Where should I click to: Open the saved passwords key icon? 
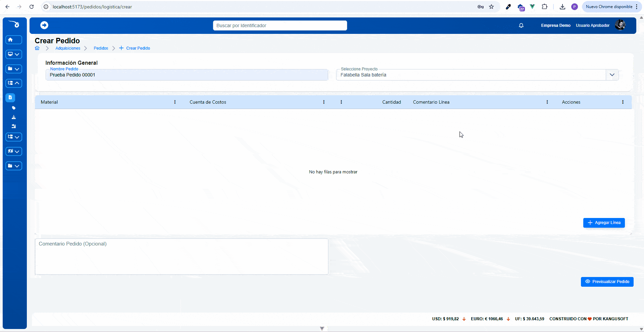point(481,7)
